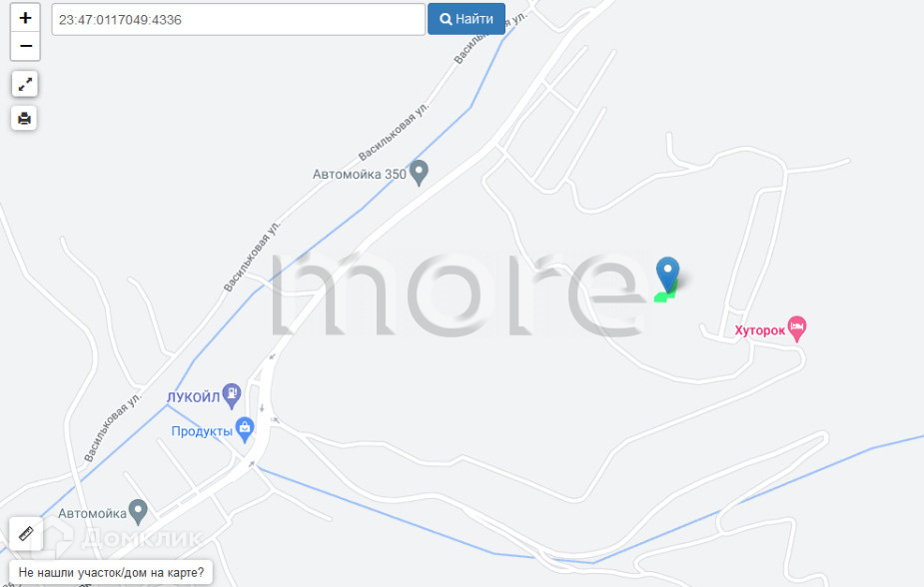The width and height of the screenshot is (924, 587).
Task: Focus the cadastral number search field
Action: pyautogui.click(x=238, y=19)
